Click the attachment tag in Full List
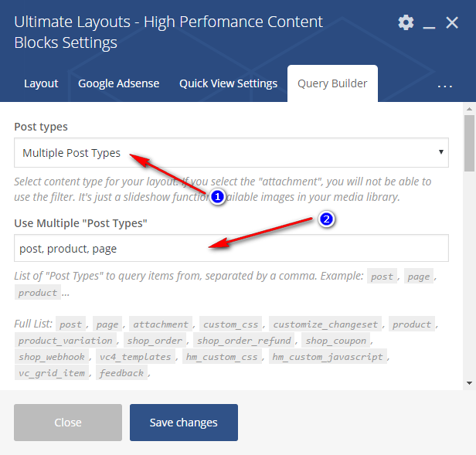Image resolution: width=476 pixels, height=455 pixels. tap(160, 324)
